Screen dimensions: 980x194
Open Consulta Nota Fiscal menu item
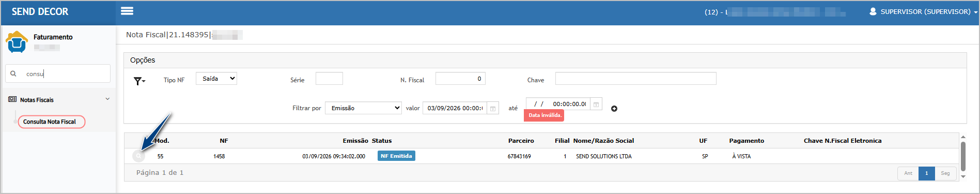click(x=50, y=122)
